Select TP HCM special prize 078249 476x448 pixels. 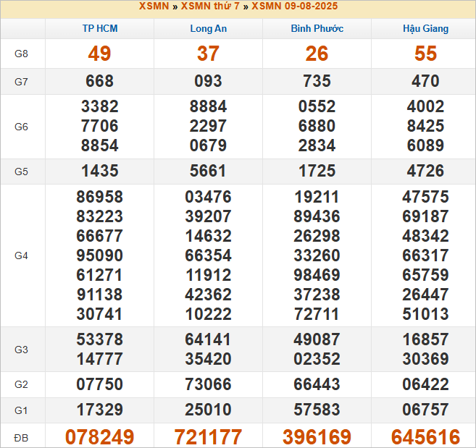[100, 437]
